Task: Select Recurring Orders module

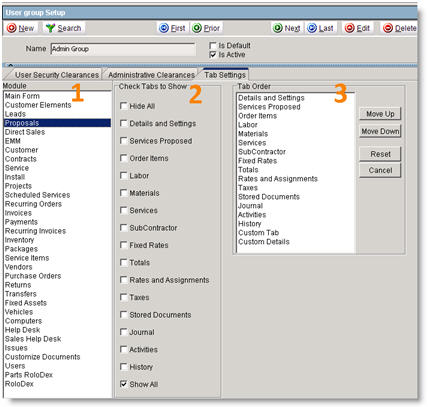Action: coord(57,204)
